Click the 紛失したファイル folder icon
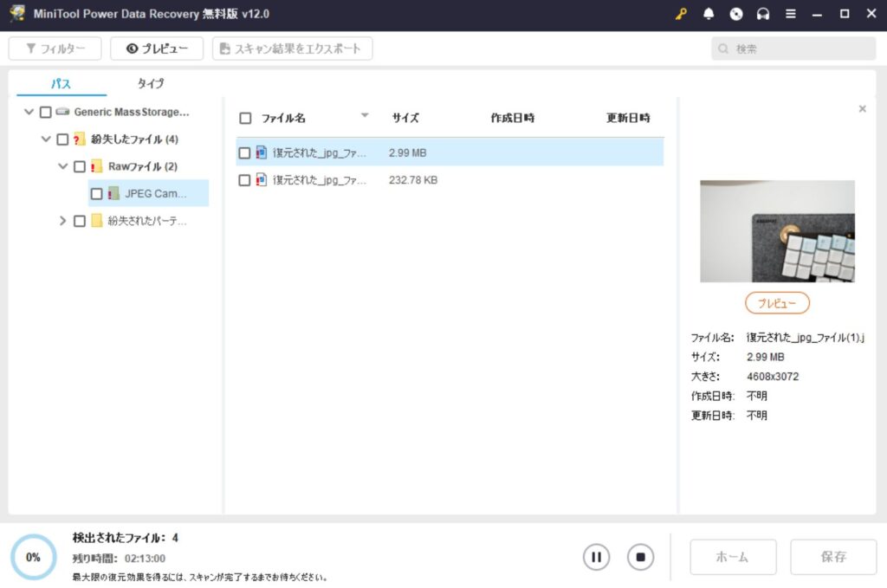 click(x=79, y=139)
